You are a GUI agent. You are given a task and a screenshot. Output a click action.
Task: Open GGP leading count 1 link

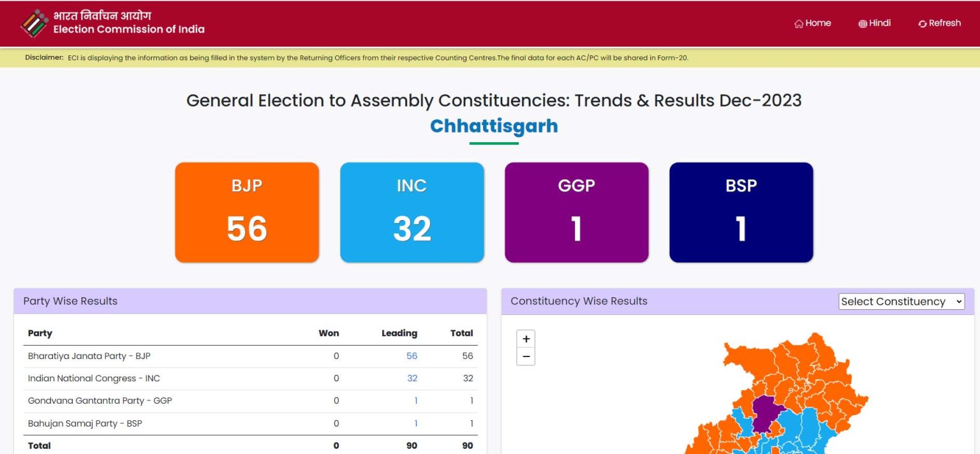[416, 400]
